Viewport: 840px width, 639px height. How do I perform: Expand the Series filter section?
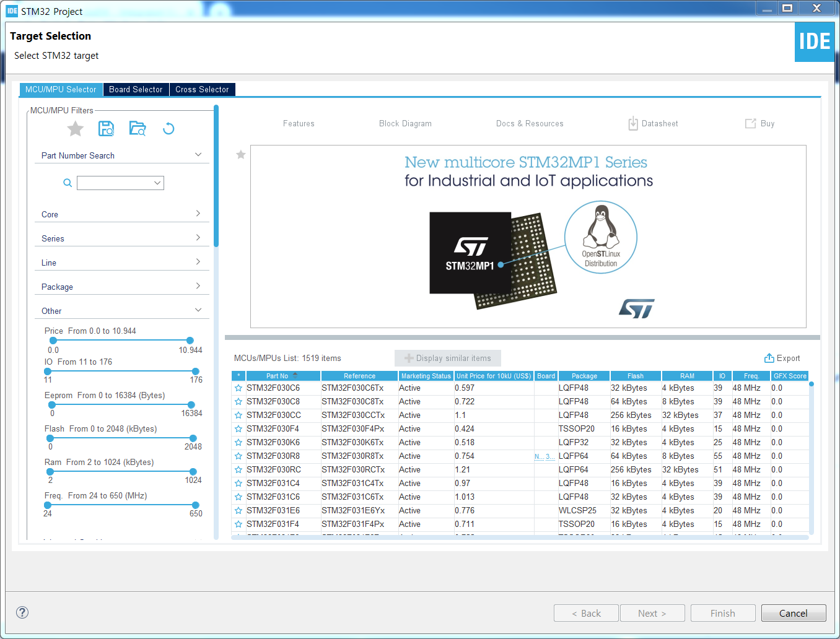(198, 238)
